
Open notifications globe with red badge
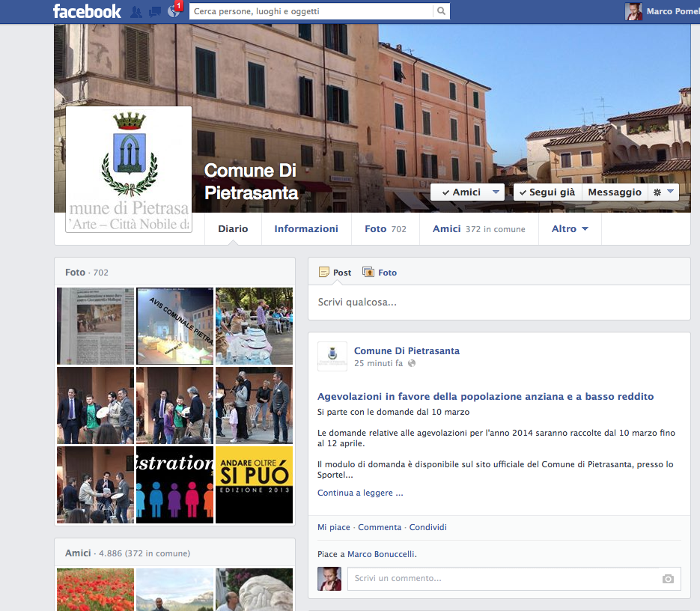pyautogui.click(x=174, y=11)
